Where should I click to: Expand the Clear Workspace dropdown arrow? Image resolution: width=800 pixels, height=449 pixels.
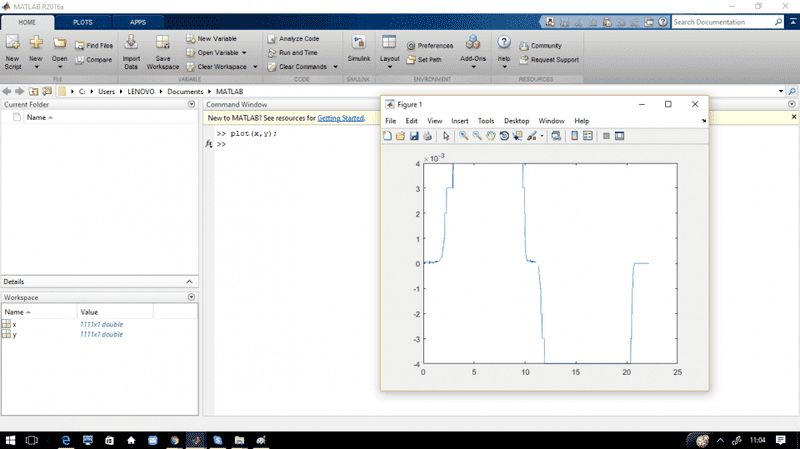255,67
